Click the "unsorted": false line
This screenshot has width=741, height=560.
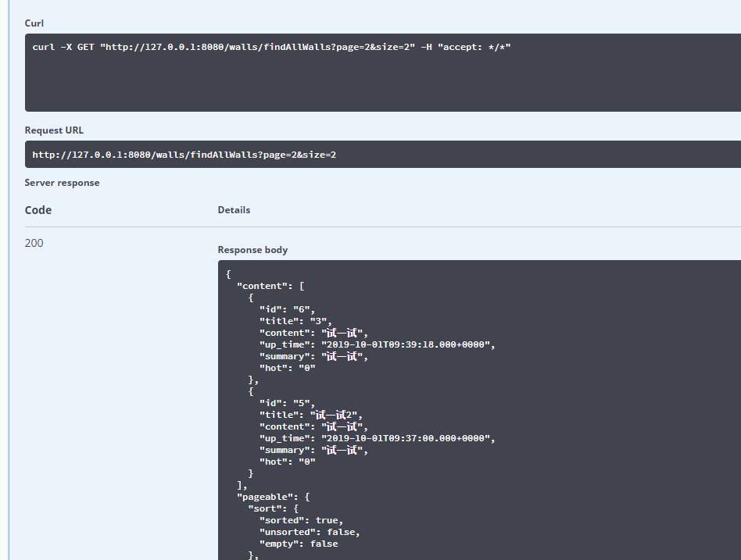point(310,532)
